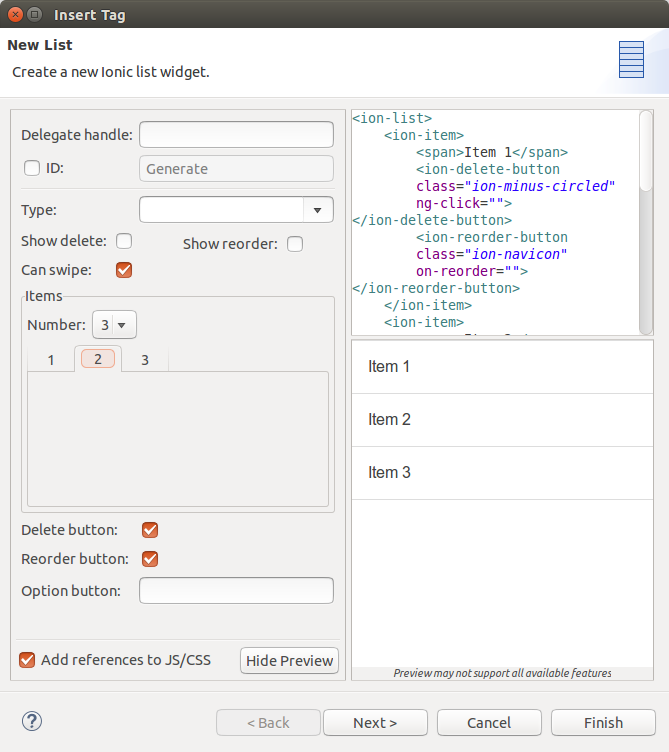Check the Show delete checkbox
The height and width of the screenshot is (752, 669).
pos(124,241)
